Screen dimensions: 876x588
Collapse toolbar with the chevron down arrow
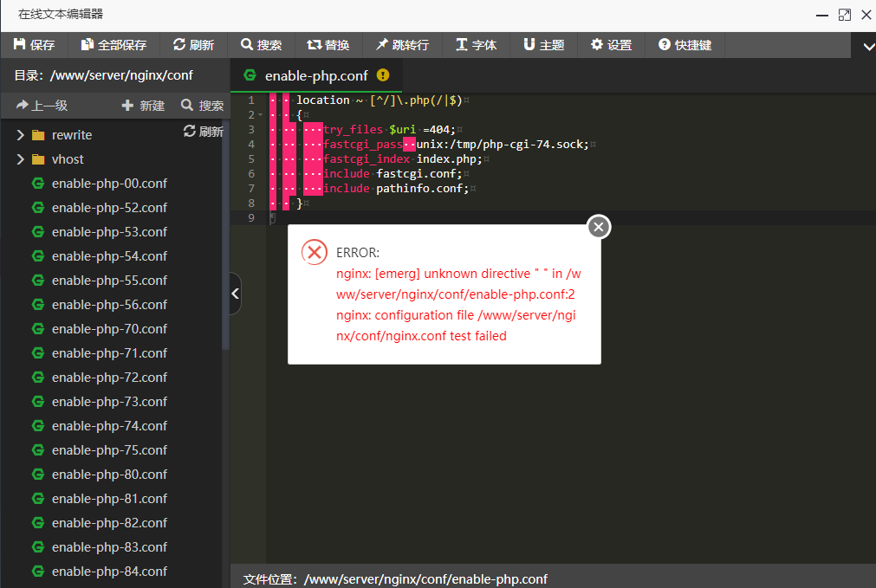click(869, 47)
